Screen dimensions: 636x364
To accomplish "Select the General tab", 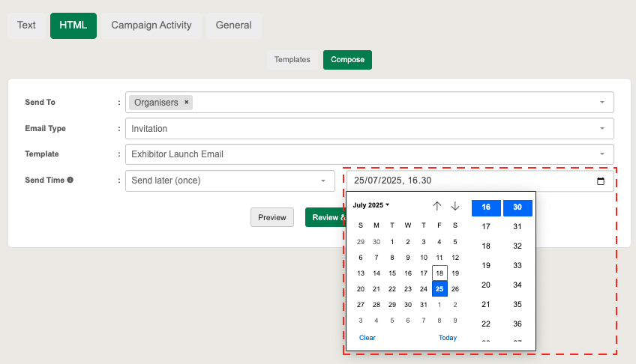I will click(x=233, y=25).
